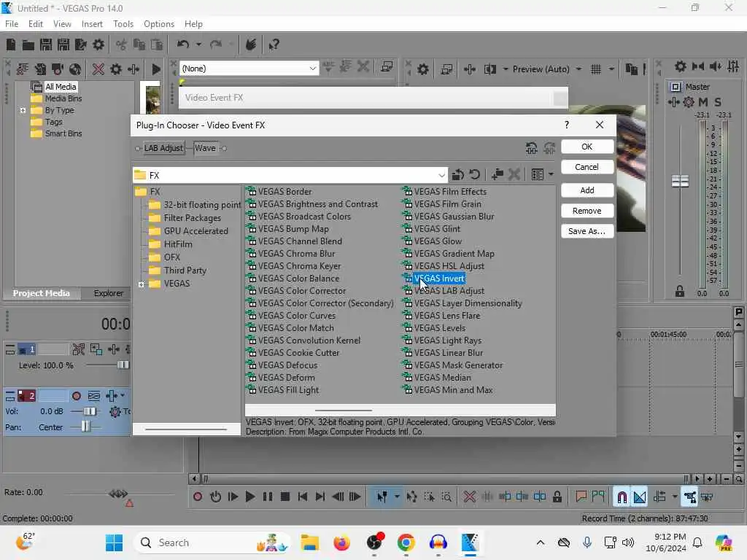The image size is (747, 560).
Task: Click the Remove button in Plug-In Chooser
Action: [587, 211]
